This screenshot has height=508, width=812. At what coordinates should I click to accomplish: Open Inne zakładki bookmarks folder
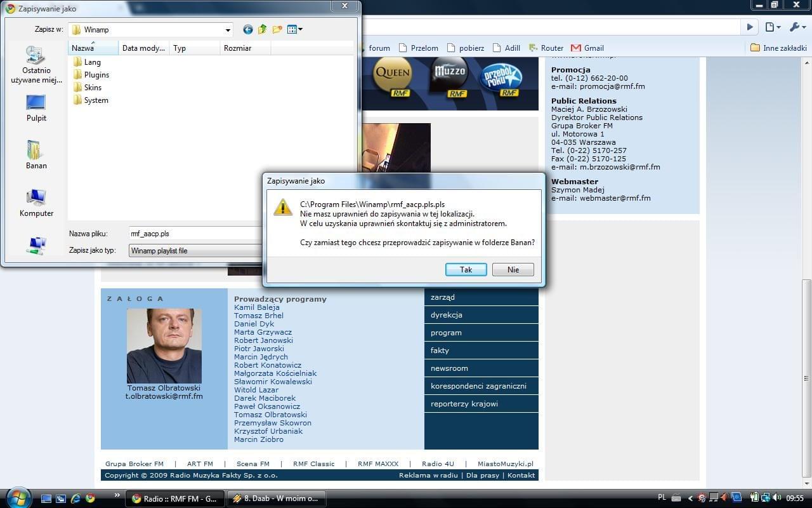tap(778, 48)
